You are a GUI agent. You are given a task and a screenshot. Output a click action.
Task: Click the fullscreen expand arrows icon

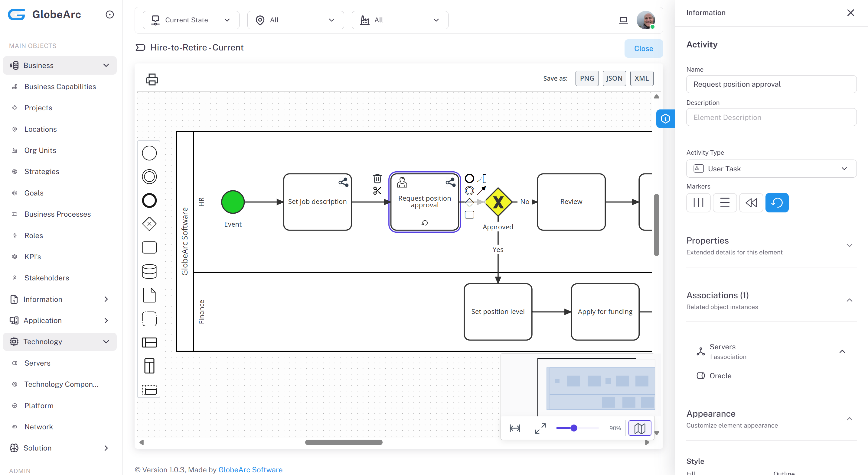point(540,428)
